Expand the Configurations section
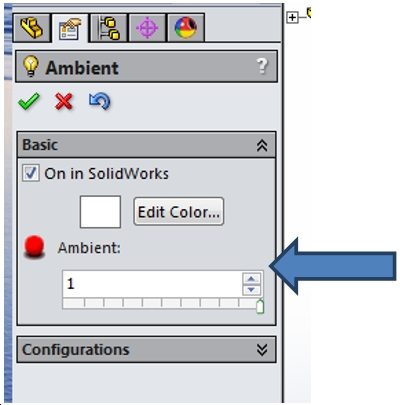Screen dimensions: 403x405 point(262,350)
